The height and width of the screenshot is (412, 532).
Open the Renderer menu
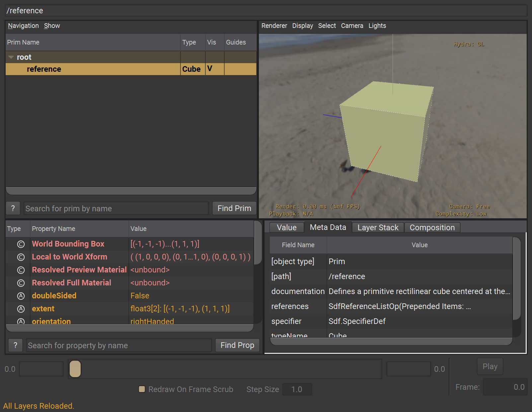274,26
